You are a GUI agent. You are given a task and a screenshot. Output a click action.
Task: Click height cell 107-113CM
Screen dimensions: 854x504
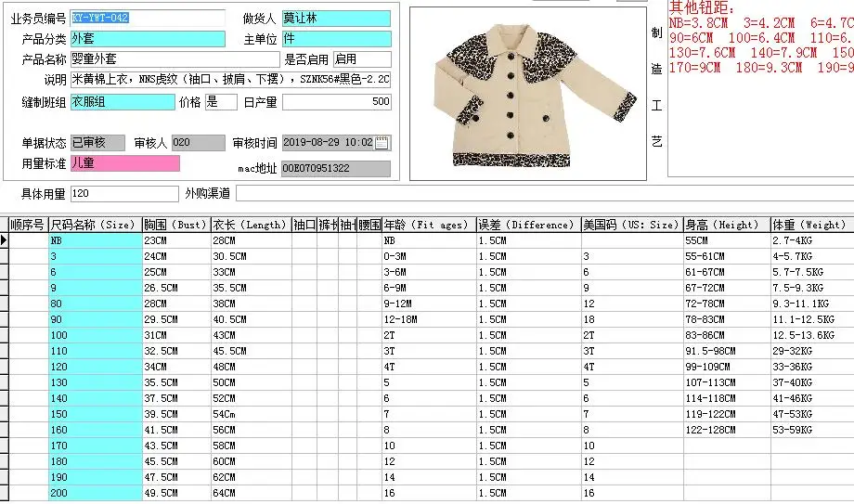[727, 383]
